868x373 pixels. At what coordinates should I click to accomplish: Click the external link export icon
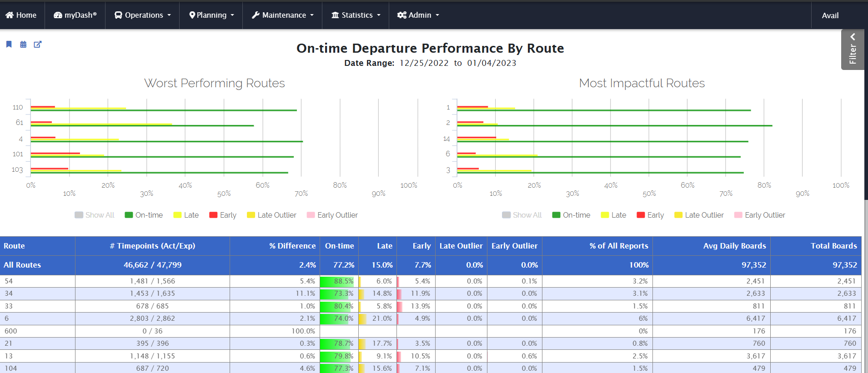38,44
